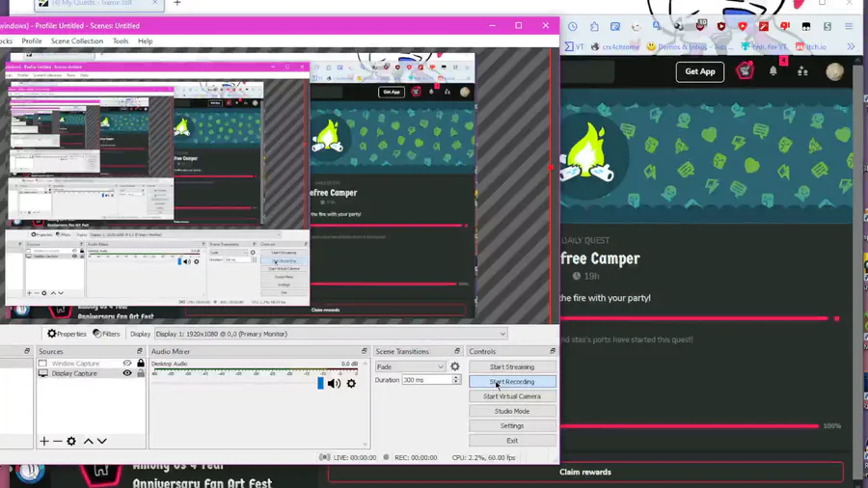Open browser history clock icon
The height and width of the screenshot is (488, 868).
coord(572,26)
